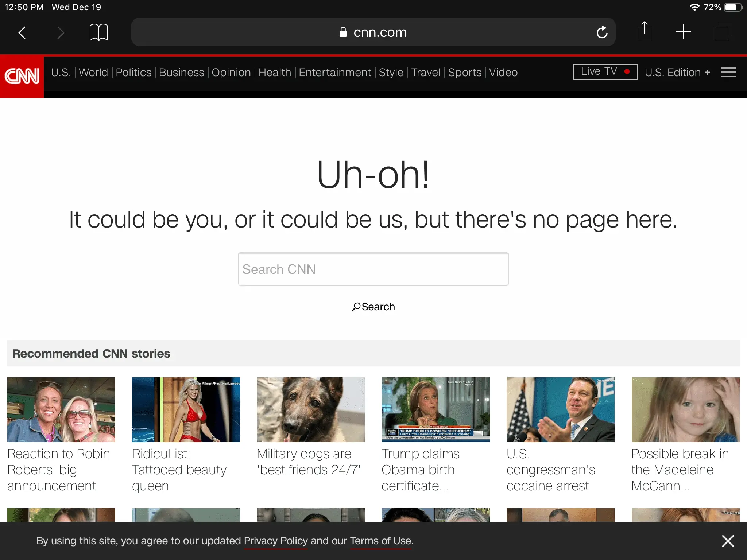Open the bookmarks book icon
Viewport: 747px width, 560px height.
click(x=98, y=33)
